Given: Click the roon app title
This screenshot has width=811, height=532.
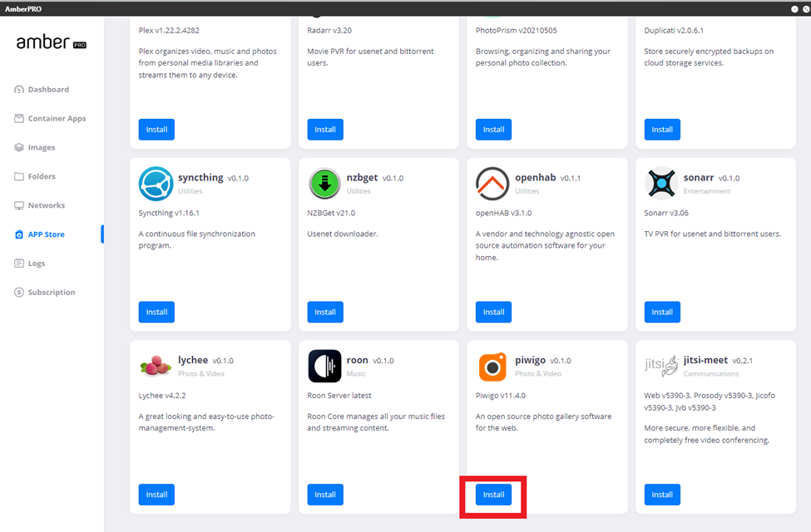Looking at the screenshot, I should coord(358,360).
